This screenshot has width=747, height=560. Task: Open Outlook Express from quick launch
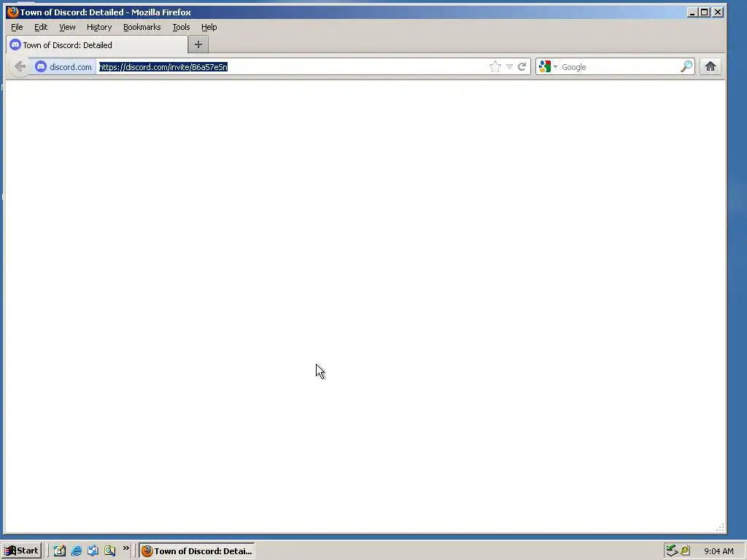[93, 551]
